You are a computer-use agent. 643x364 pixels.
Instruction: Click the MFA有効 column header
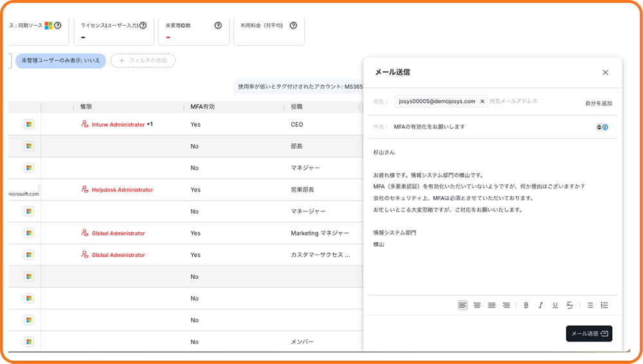(x=203, y=107)
